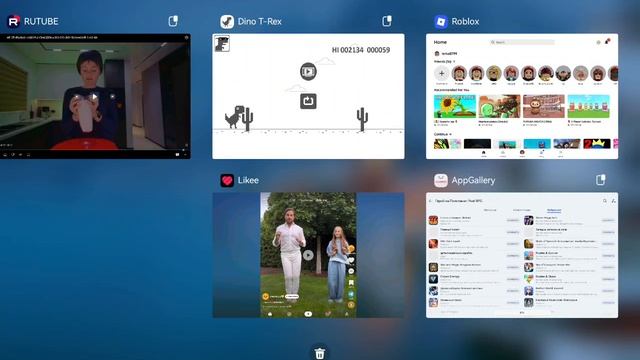Viewport: 640px width, 360px height.
Task: Select the Roblox title label
Action: point(465,21)
